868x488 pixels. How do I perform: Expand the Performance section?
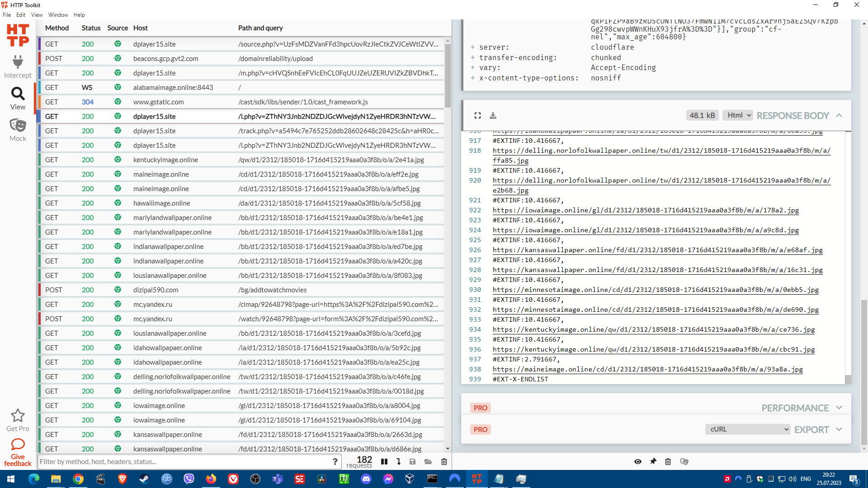point(839,408)
